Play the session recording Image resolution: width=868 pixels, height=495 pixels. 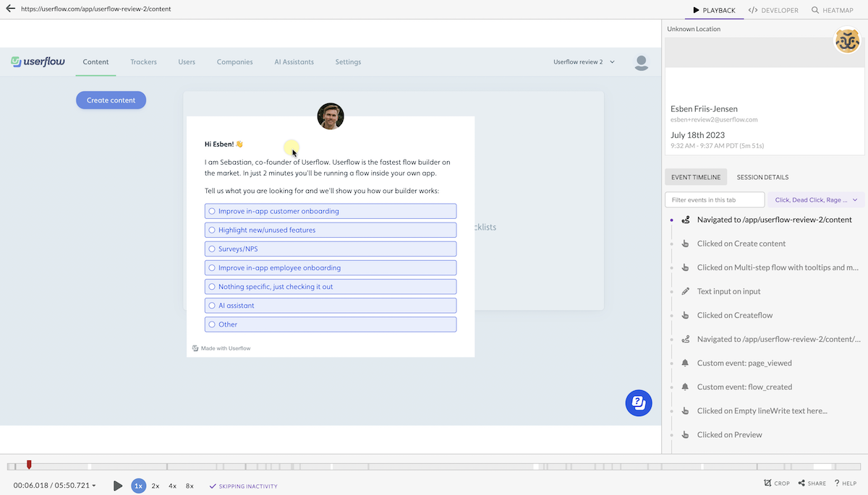coord(118,486)
